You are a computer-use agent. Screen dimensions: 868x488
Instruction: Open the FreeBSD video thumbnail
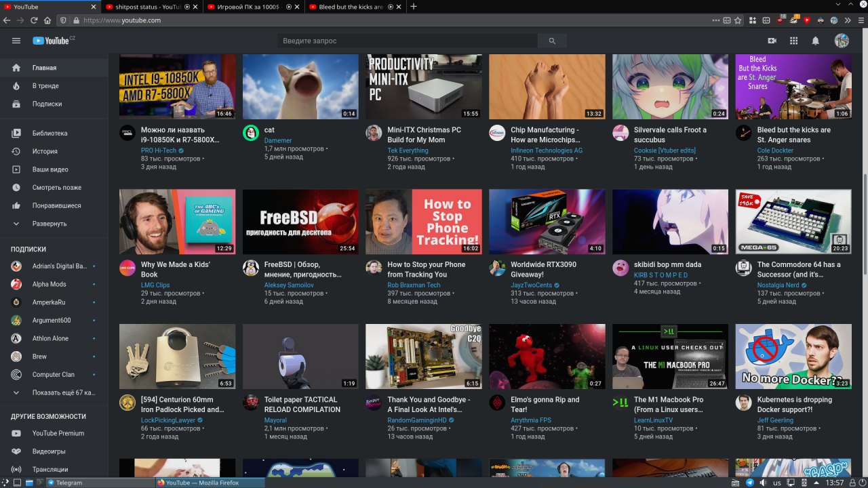[300, 222]
